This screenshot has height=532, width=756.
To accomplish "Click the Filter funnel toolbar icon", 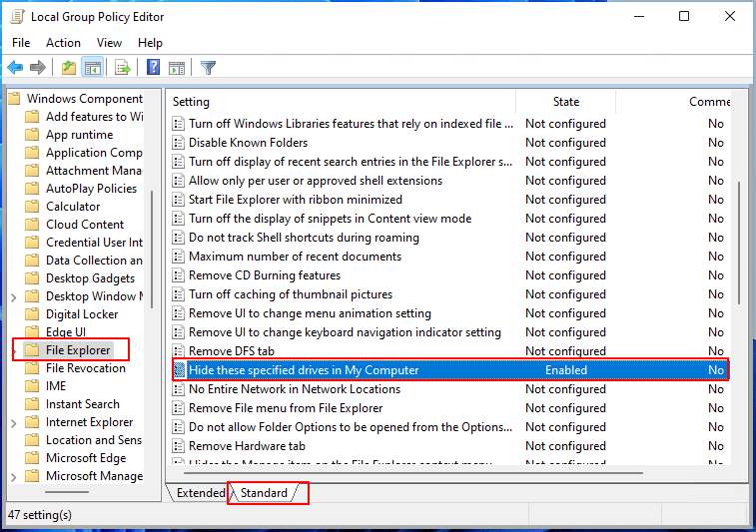I will [208, 68].
